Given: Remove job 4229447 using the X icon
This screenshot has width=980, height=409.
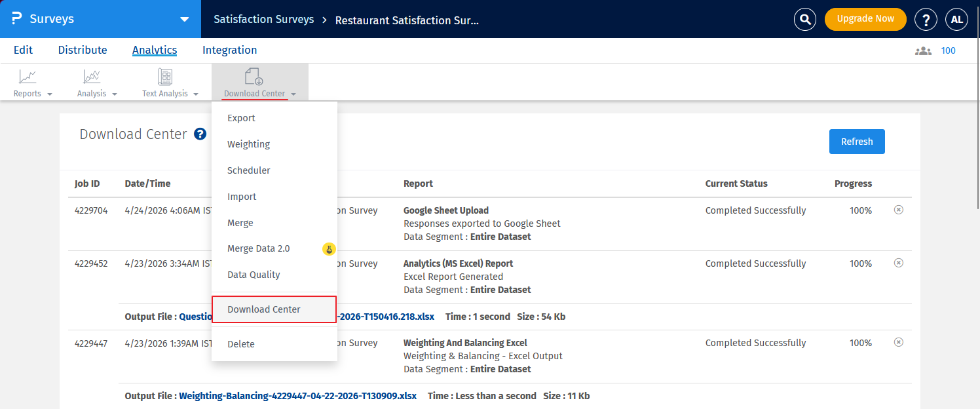Looking at the screenshot, I should click(899, 342).
